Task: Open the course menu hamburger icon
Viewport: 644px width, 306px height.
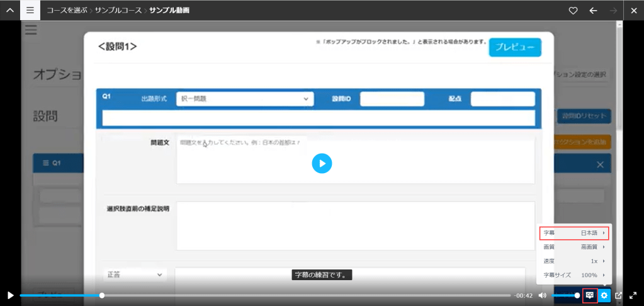Action: tap(30, 11)
